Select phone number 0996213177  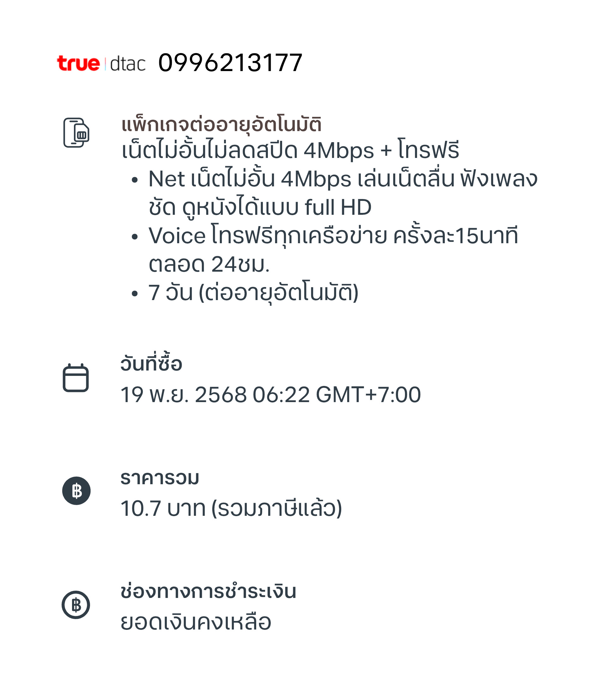click(x=230, y=63)
